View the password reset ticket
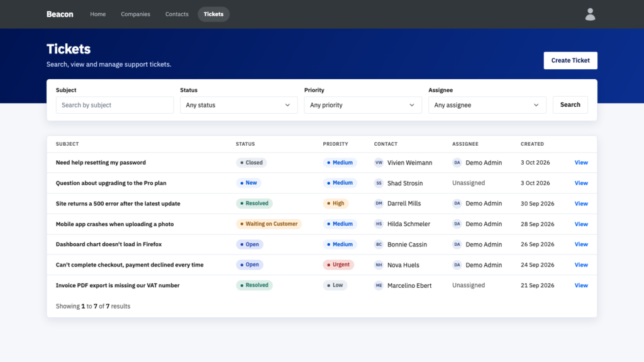Viewport: 644px width, 362px height. [580, 163]
